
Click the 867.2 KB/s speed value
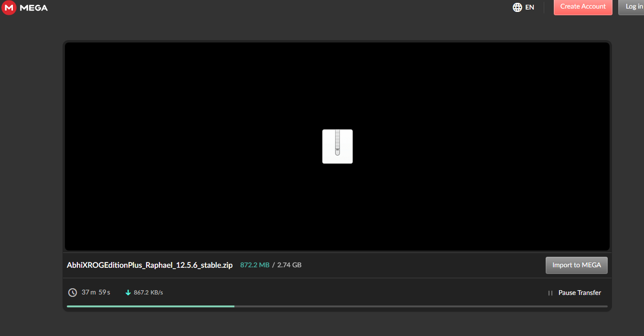coord(148,293)
